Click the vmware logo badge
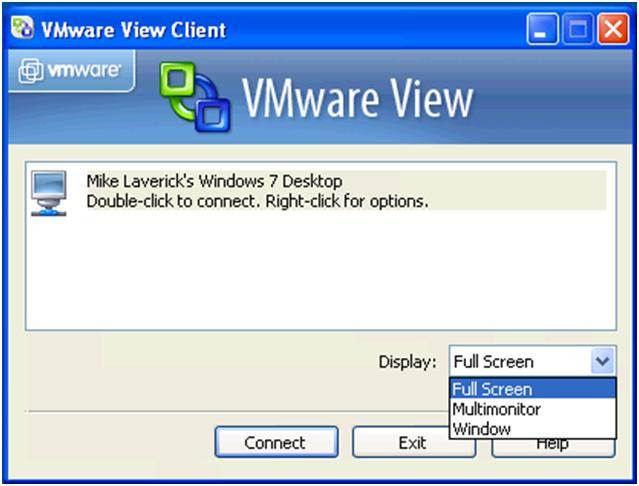 pyautogui.click(x=71, y=71)
